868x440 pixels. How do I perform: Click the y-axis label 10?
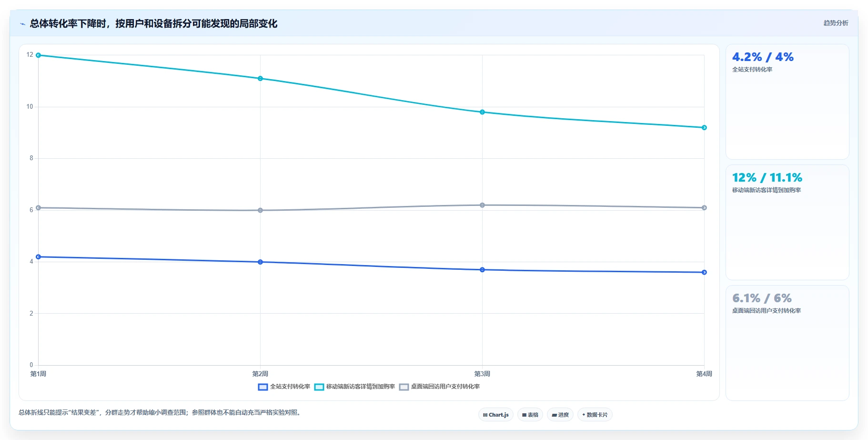point(30,107)
